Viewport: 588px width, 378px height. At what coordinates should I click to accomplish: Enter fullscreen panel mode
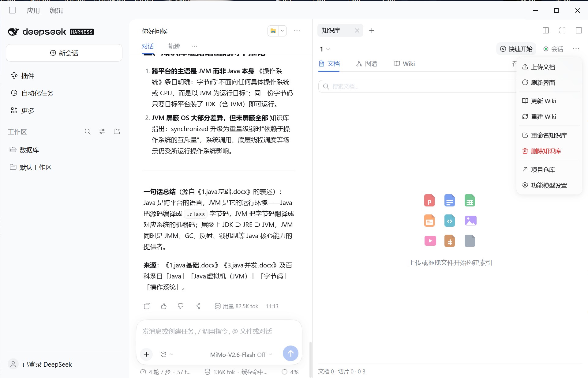562,30
